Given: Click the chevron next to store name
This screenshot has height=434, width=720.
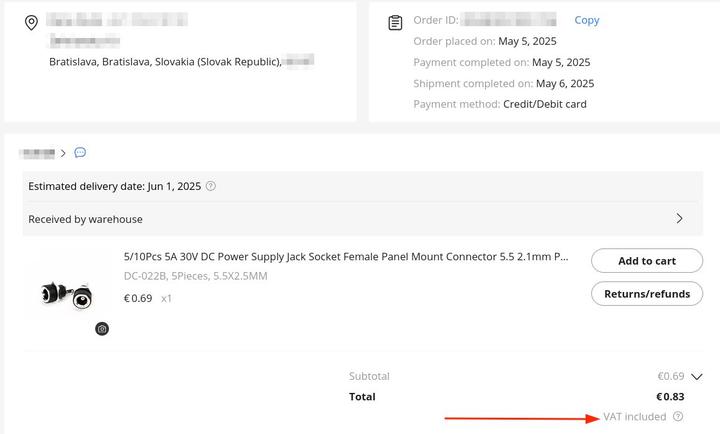Looking at the screenshot, I should [63, 153].
